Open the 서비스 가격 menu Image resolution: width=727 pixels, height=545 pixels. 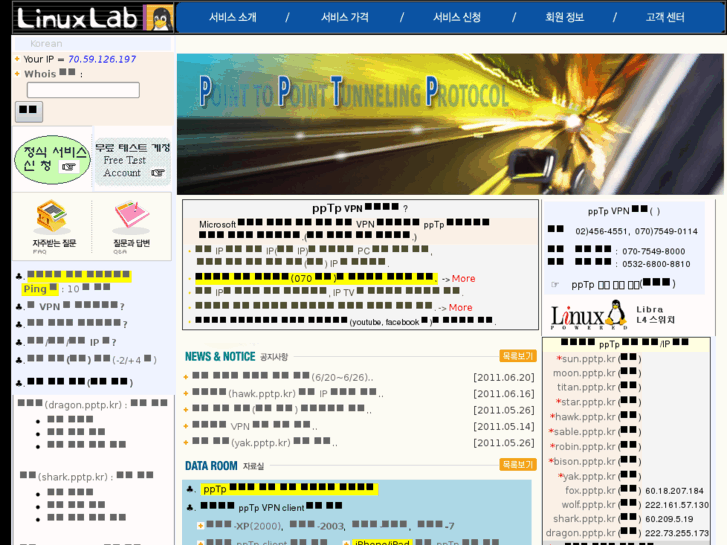coord(344,18)
